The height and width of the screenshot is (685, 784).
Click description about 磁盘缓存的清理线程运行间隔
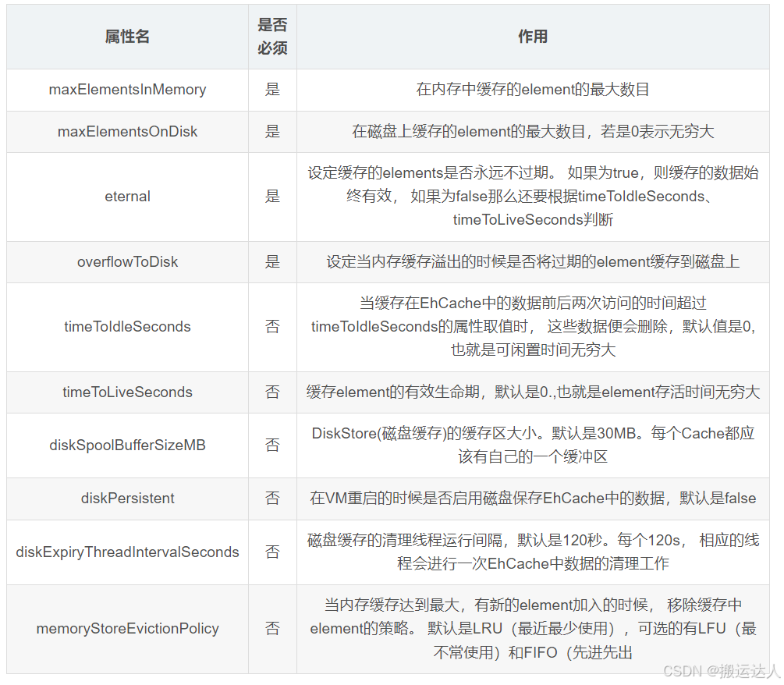click(x=533, y=552)
